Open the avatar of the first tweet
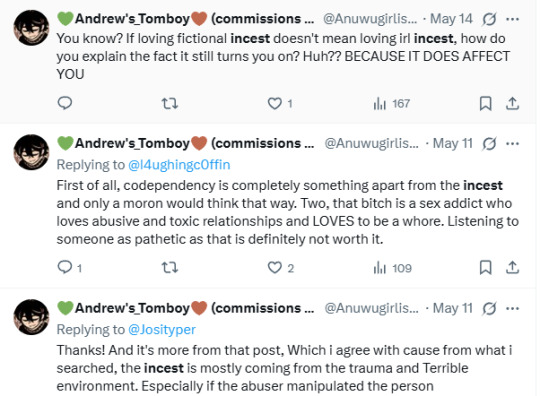 pyautogui.click(x=31, y=28)
